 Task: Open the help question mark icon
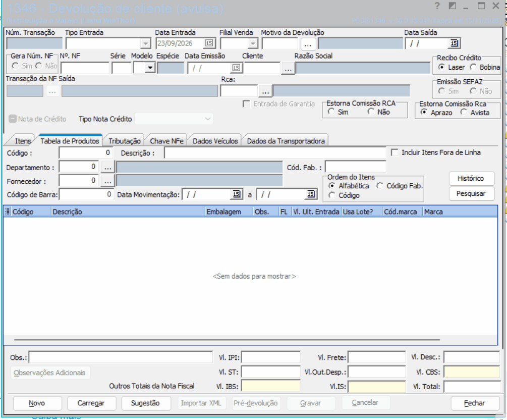pyautogui.click(x=437, y=6)
